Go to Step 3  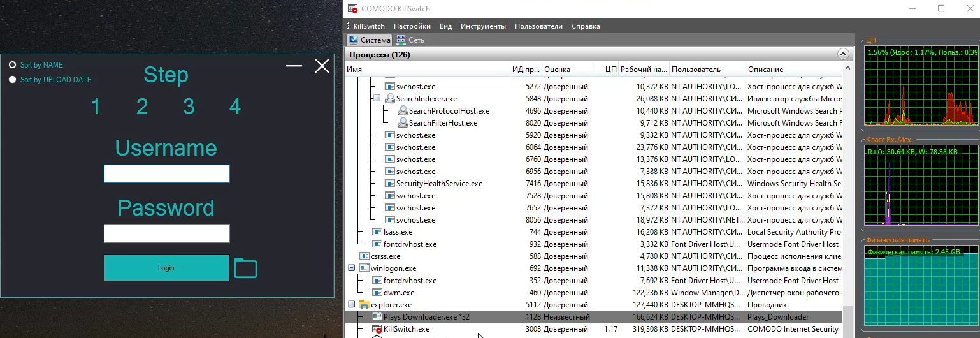pos(189,107)
